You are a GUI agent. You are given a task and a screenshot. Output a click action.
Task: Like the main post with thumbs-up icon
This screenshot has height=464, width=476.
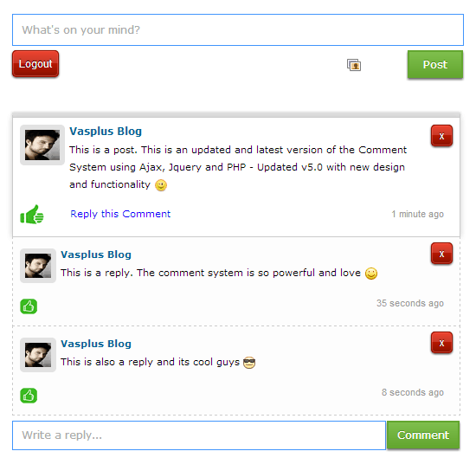click(32, 215)
